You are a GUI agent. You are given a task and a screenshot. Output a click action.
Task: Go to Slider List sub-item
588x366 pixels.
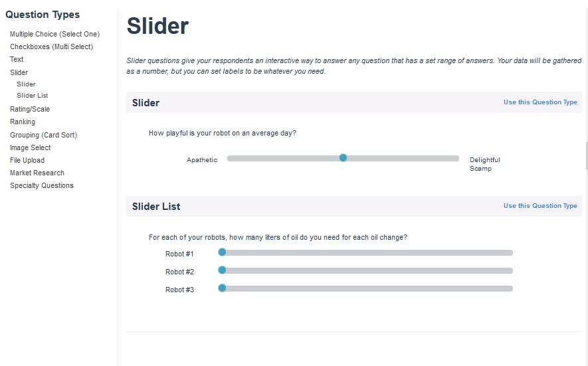coord(32,96)
